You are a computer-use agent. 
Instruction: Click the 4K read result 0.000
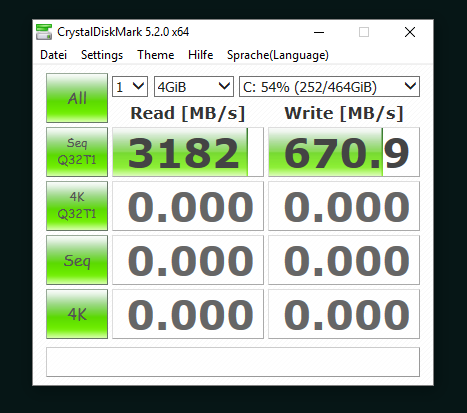pyautogui.click(x=188, y=314)
